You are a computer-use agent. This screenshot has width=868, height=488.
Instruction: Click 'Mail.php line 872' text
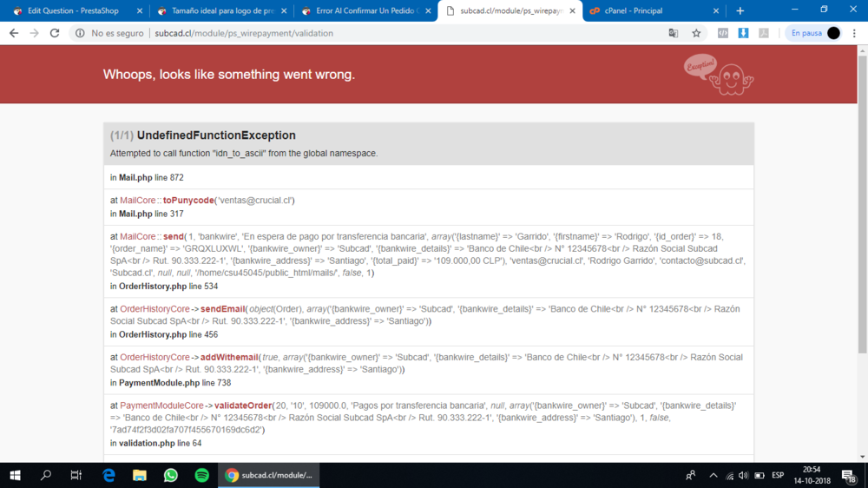[151, 177]
